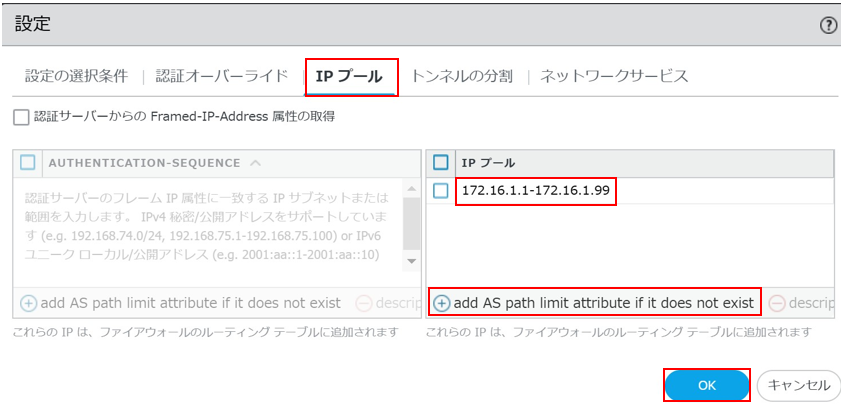
Task: Check the box beside 172.16.1.1-172.16.1.99
Action: point(440,190)
